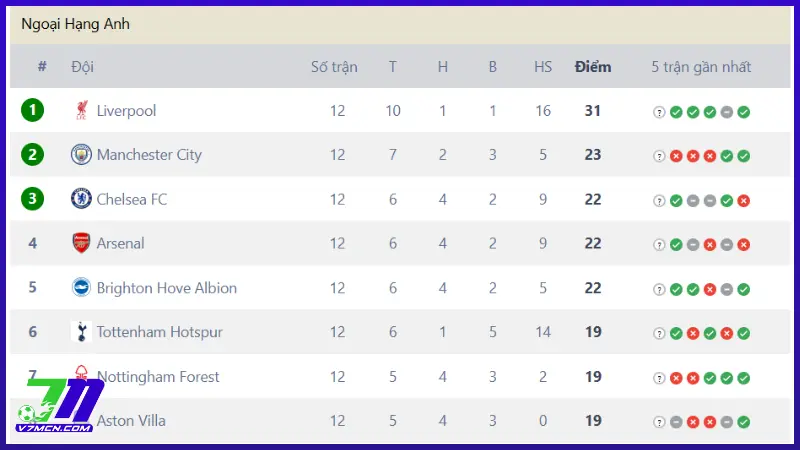Click the Liverpool club crest icon
800x450 pixels.
pos(81,111)
